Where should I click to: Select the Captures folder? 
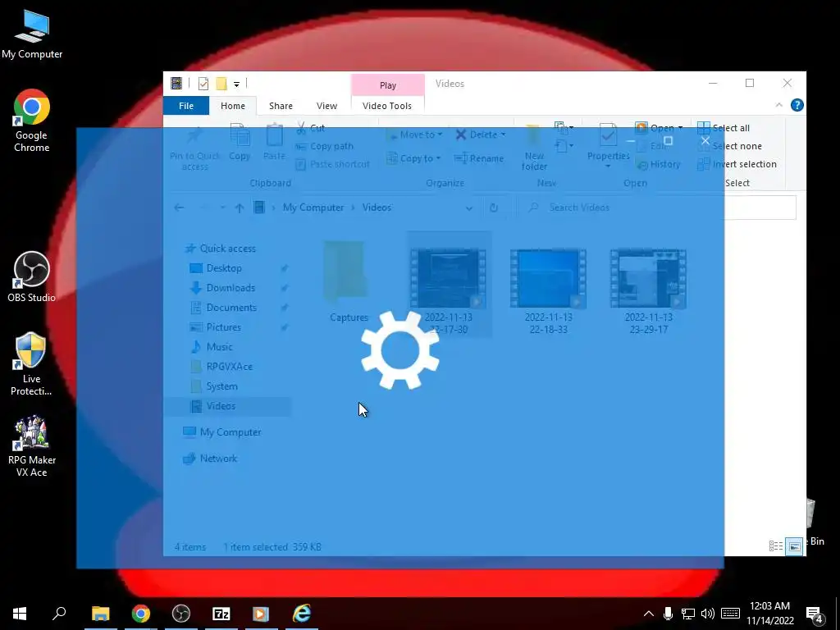(348, 282)
